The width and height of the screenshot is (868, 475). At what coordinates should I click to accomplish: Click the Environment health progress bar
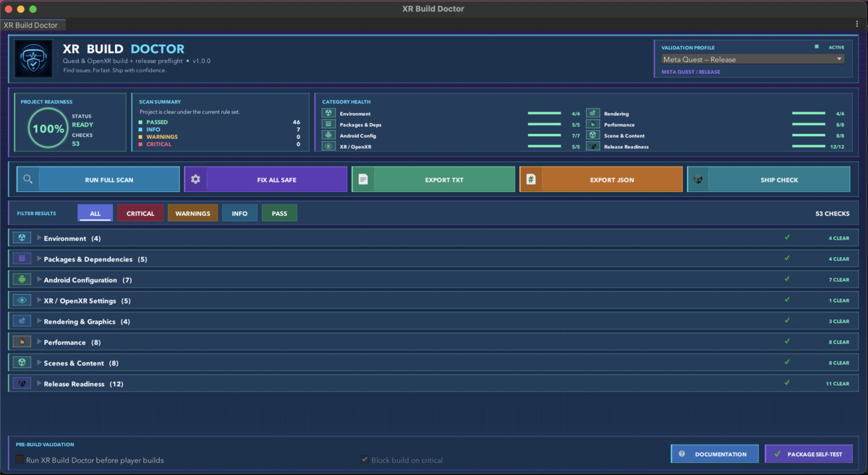545,114
